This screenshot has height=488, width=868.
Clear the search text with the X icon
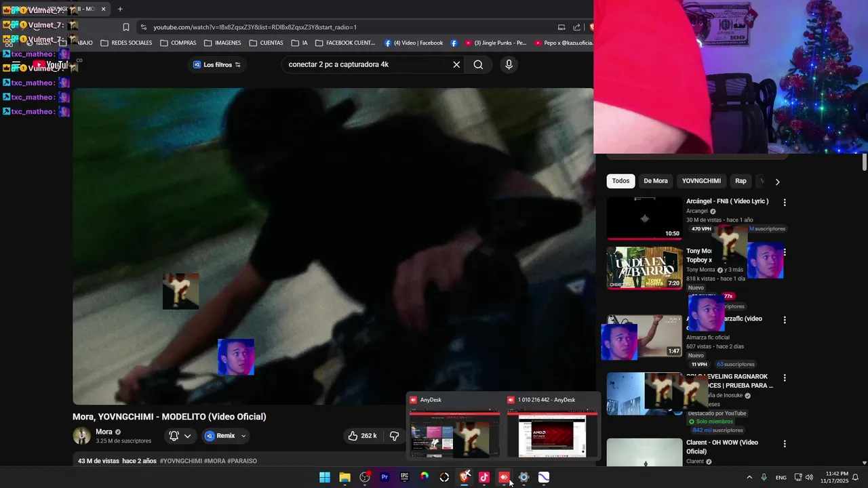456,65
